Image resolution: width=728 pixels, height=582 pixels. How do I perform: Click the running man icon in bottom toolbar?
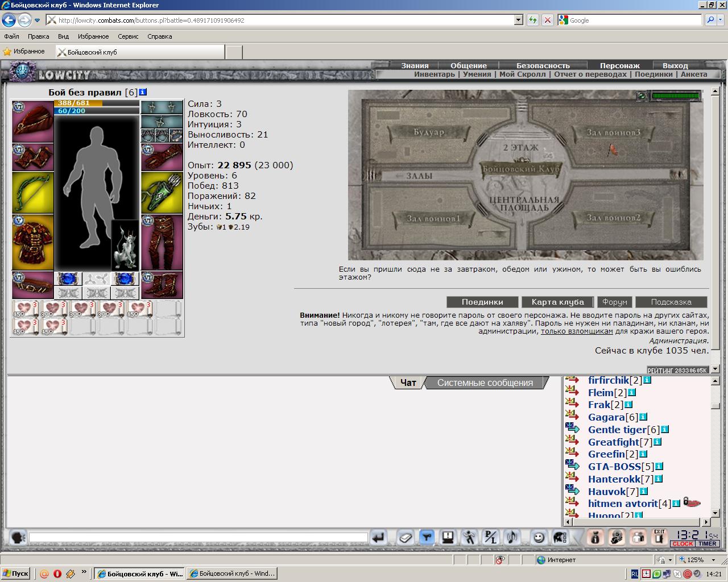[469, 537]
